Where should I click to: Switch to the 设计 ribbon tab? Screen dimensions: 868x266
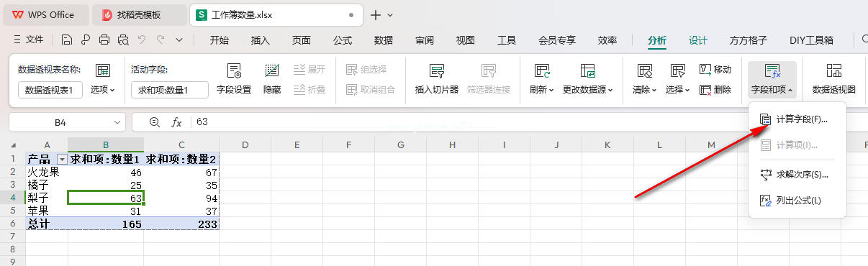(x=698, y=40)
